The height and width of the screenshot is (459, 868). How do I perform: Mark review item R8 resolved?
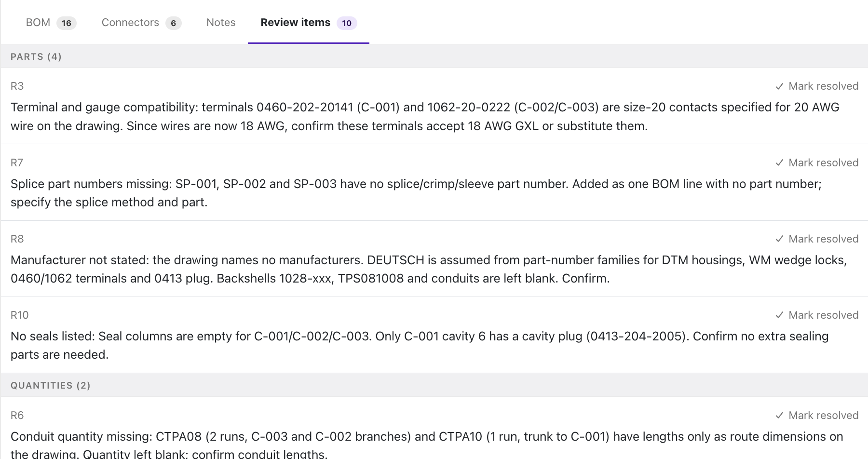(x=817, y=239)
